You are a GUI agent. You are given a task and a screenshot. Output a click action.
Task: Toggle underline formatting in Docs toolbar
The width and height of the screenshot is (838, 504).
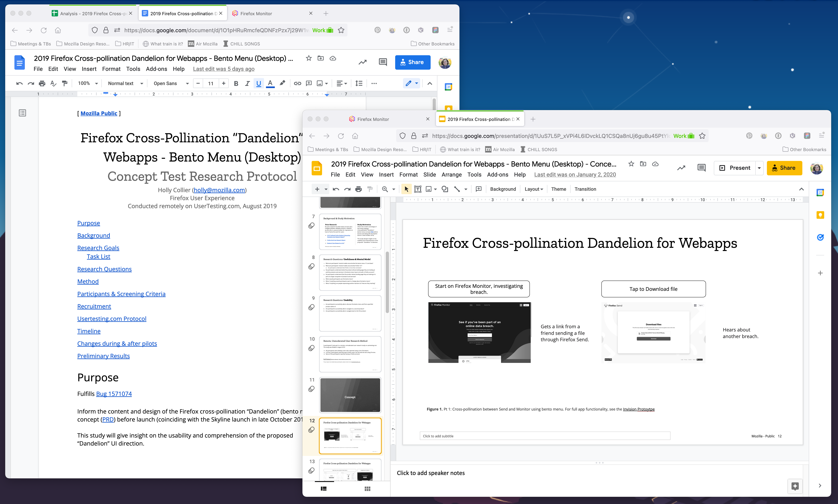(x=259, y=83)
